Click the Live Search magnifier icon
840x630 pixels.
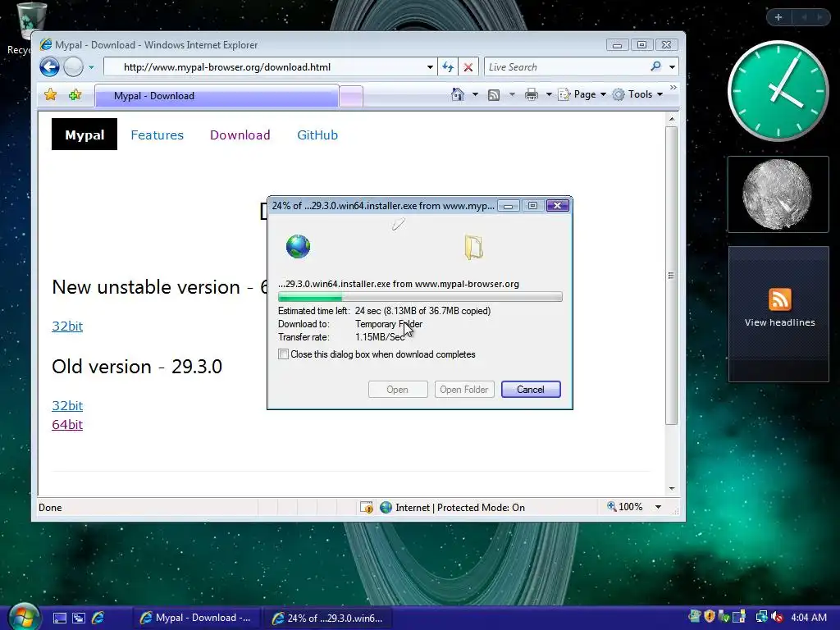tap(655, 66)
